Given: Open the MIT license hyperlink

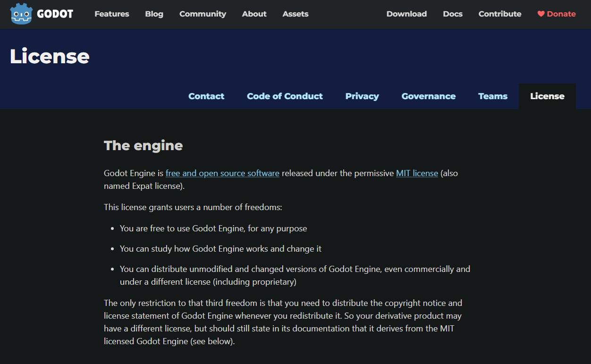Looking at the screenshot, I should [x=417, y=173].
